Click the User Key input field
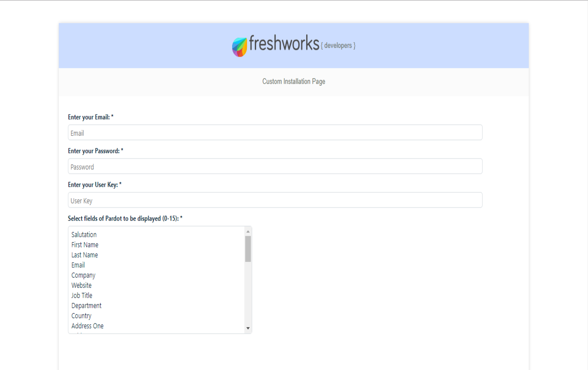 [x=275, y=200]
